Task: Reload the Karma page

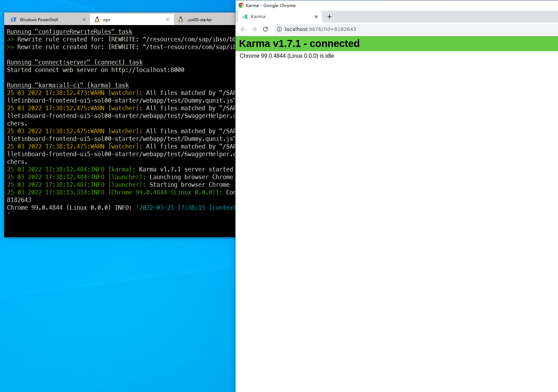Action: click(x=265, y=29)
